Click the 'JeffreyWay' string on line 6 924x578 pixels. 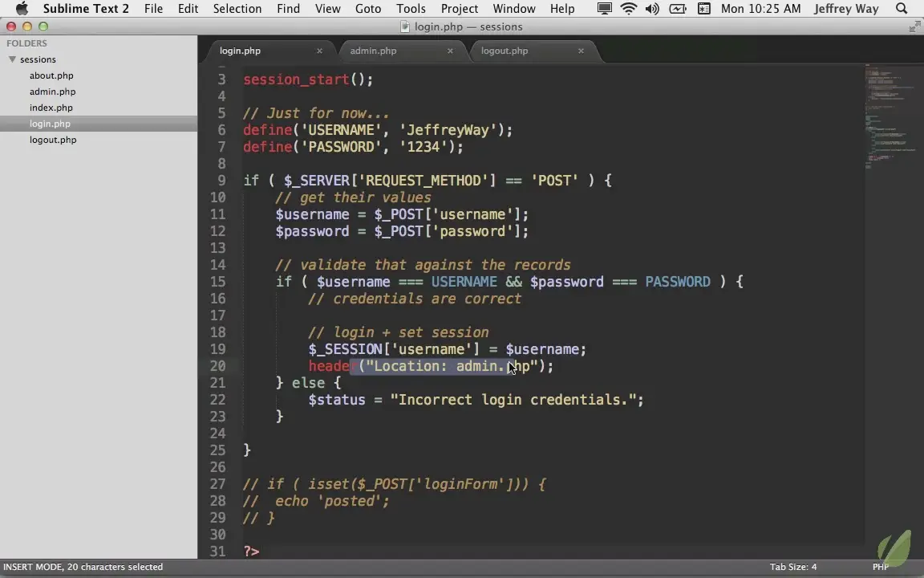448,130
